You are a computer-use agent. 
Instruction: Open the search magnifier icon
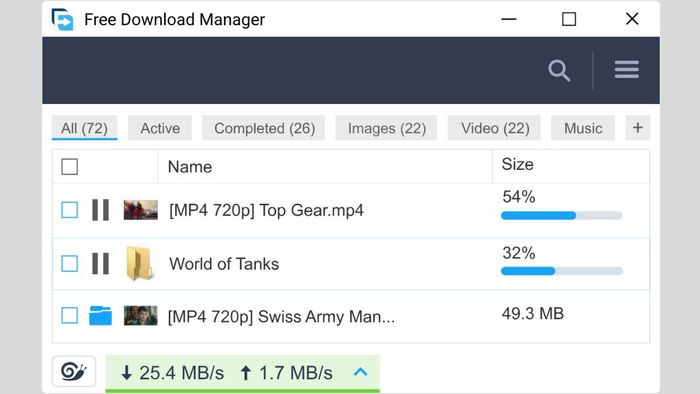pos(559,71)
